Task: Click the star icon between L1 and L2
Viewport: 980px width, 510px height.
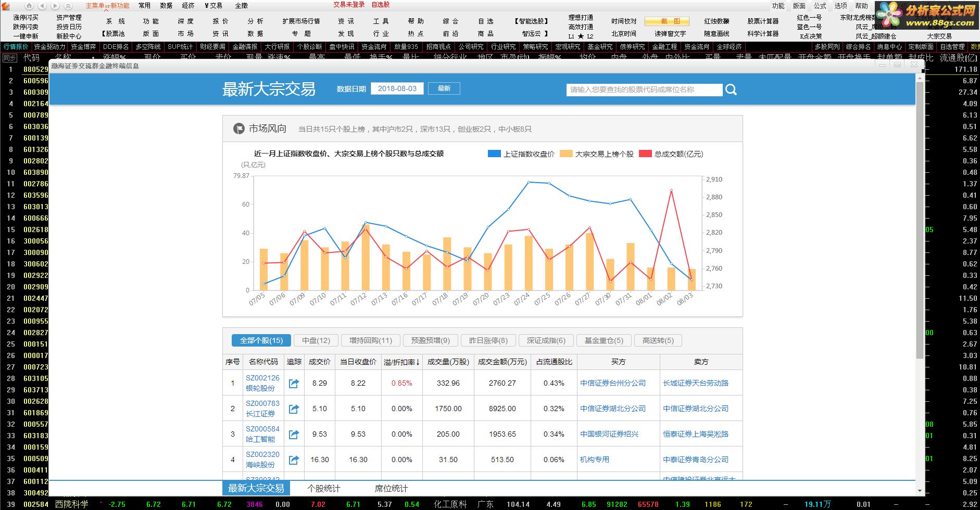Action: (x=581, y=36)
